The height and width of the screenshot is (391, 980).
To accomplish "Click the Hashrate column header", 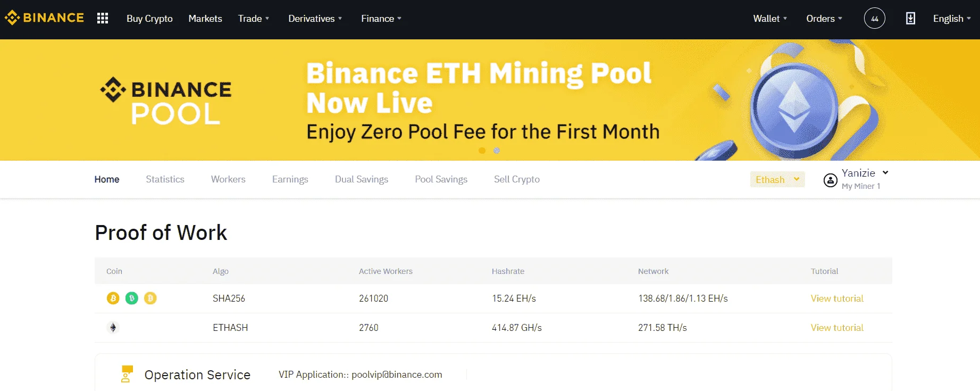I will (x=508, y=271).
